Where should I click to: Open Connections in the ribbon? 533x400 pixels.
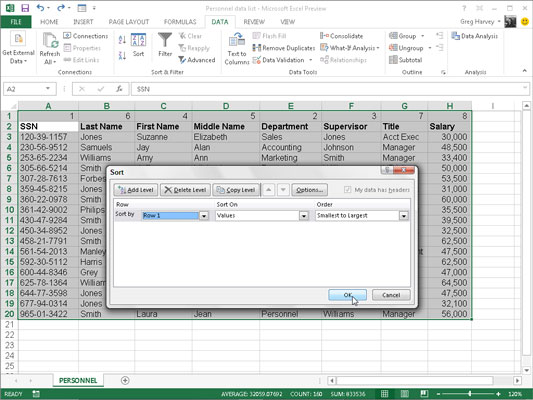[86, 36]
